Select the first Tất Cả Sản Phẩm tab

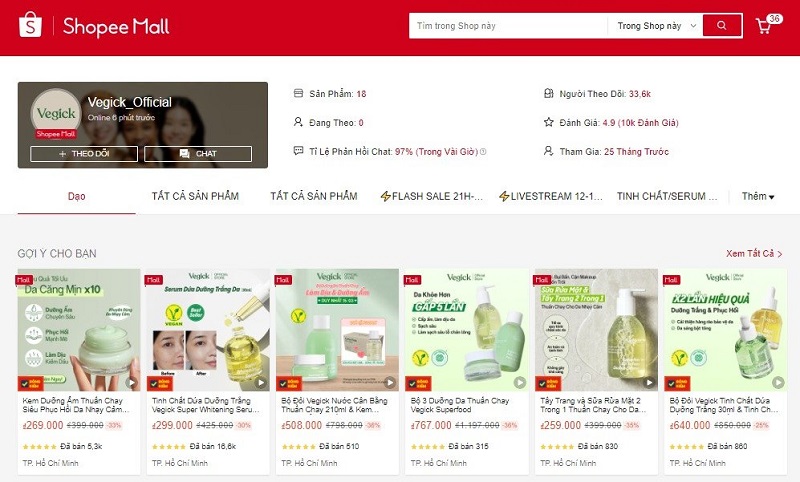[195, 196]
